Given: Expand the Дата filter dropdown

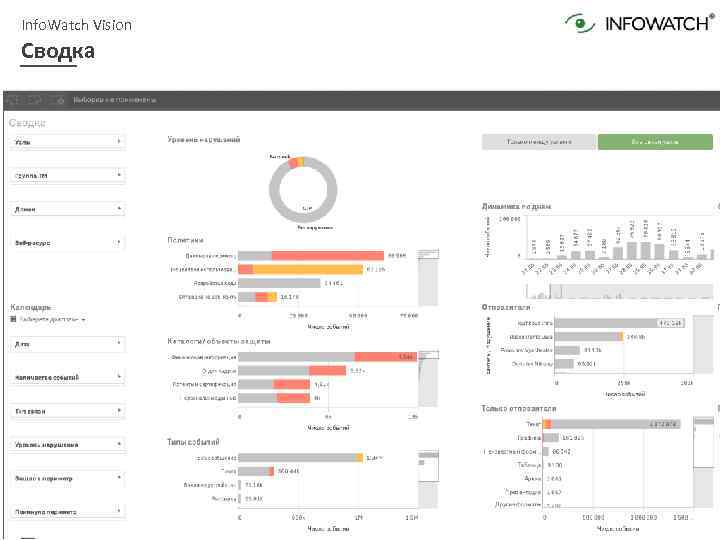Looking at the screenshot, I should pyautogui.click(x=68, y=343).
